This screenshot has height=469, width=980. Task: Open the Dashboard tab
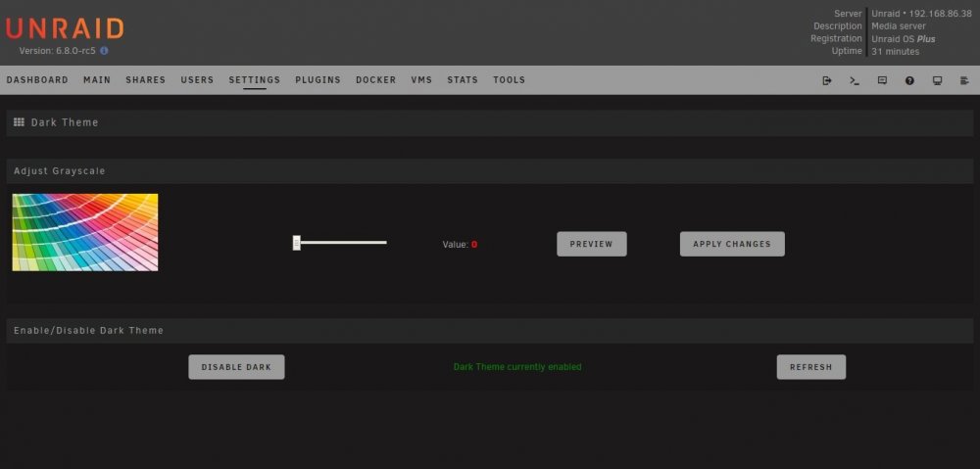(37, 80)
